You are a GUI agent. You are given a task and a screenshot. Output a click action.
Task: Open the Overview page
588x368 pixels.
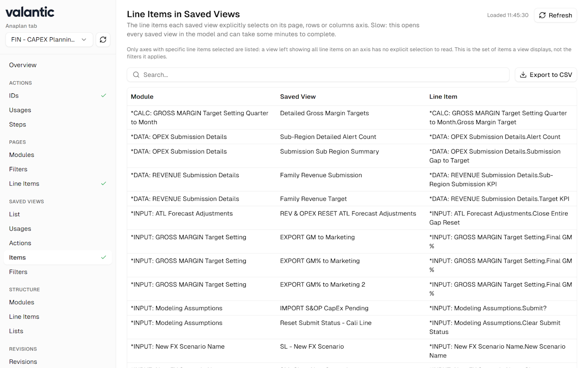pos(58,65)
